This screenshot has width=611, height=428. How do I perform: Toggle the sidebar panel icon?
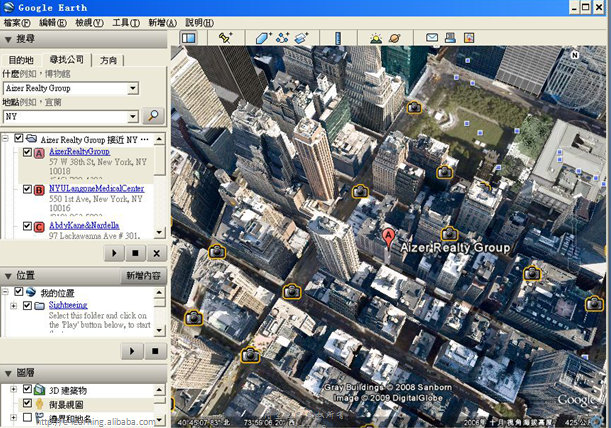(189, 38)
